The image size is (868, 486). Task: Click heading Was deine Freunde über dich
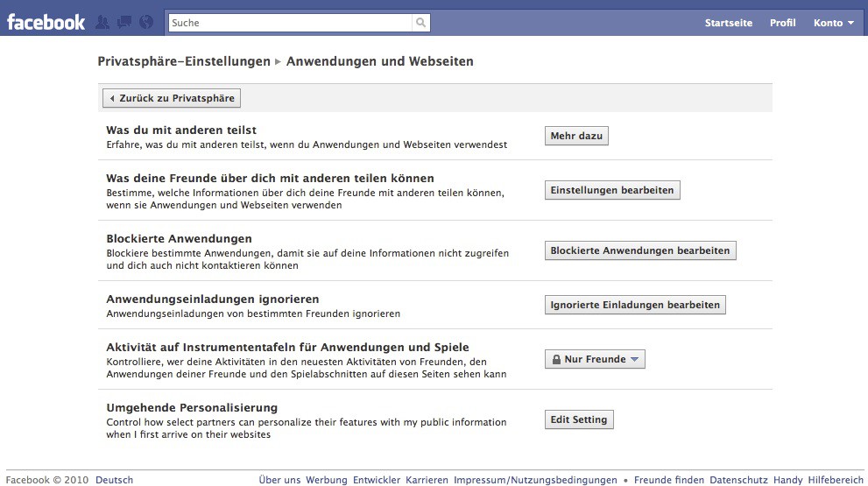[270, 179]
